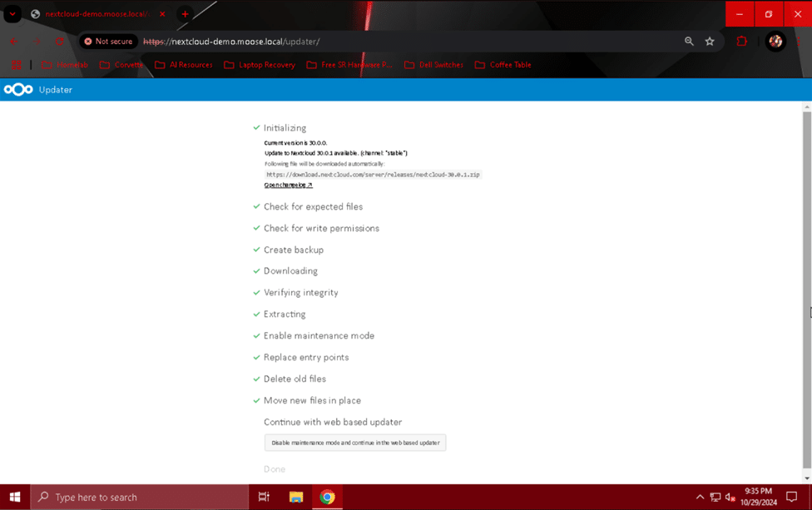The height and width of the screenshot is (510, 812).
Task: Click the Move new files in place step
Action: tap(312, 401)
